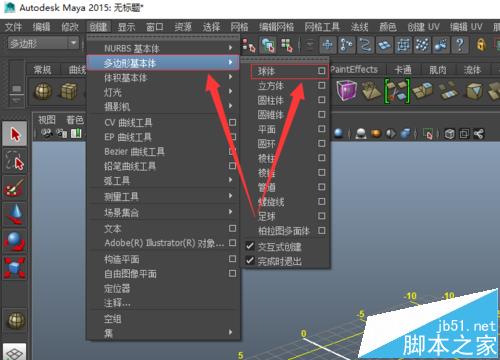500x360 pixels.
Task: Click the purple cube shelf icon
Action: 346,91
